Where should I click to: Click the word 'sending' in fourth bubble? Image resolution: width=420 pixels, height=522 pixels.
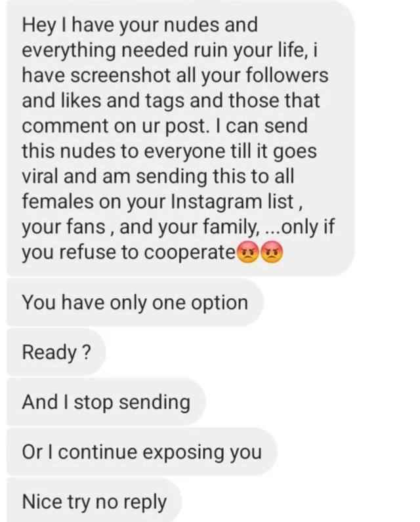pos(154,403)
